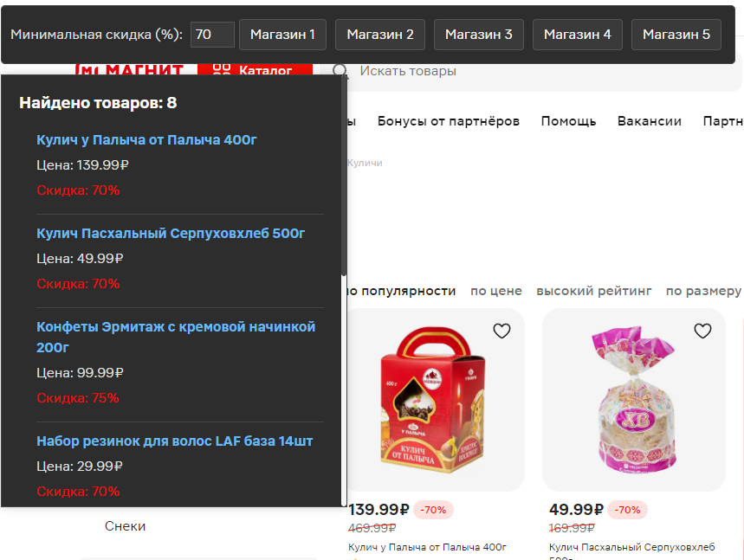Sort products по цене
Image resolution: width=744 pixels, height=560 pixels.
(x=495, y=291)
